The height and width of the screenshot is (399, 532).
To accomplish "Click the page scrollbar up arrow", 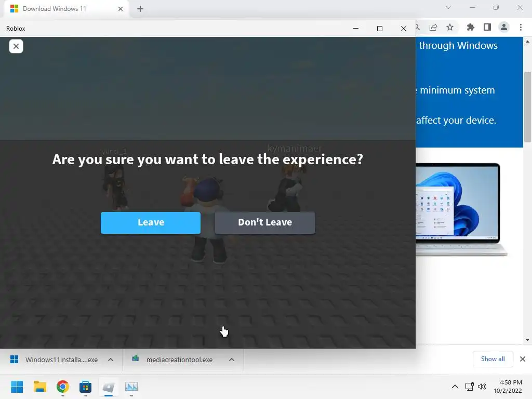I will (x=528, y=42).
